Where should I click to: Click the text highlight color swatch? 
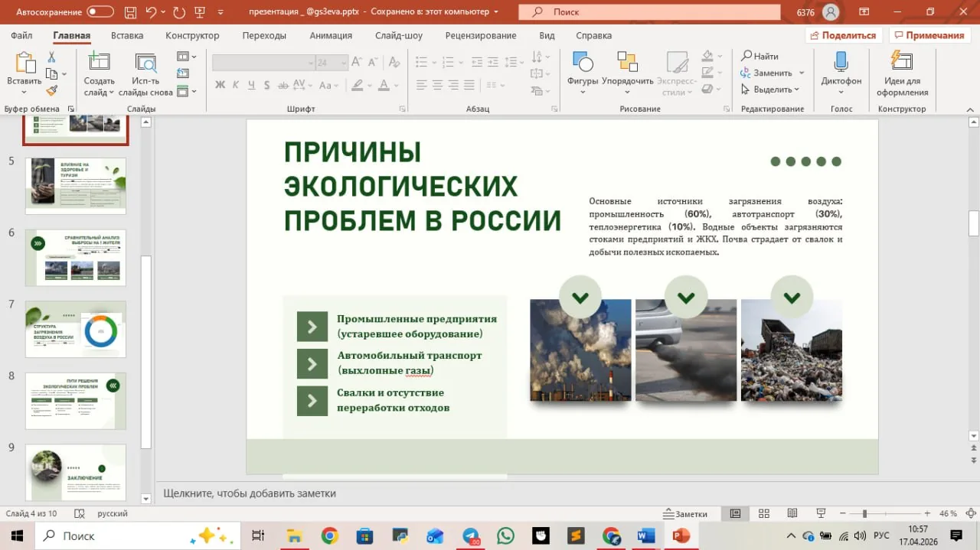point(359,85)
